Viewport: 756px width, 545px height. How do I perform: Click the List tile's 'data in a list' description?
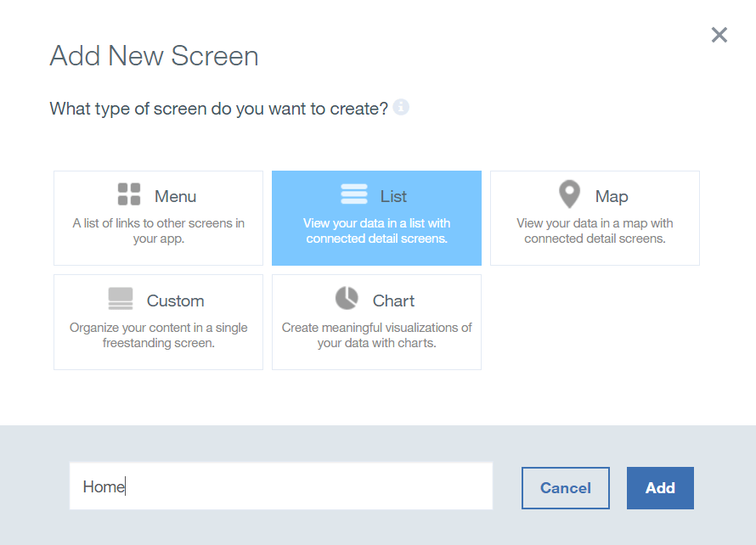point(376,231)
